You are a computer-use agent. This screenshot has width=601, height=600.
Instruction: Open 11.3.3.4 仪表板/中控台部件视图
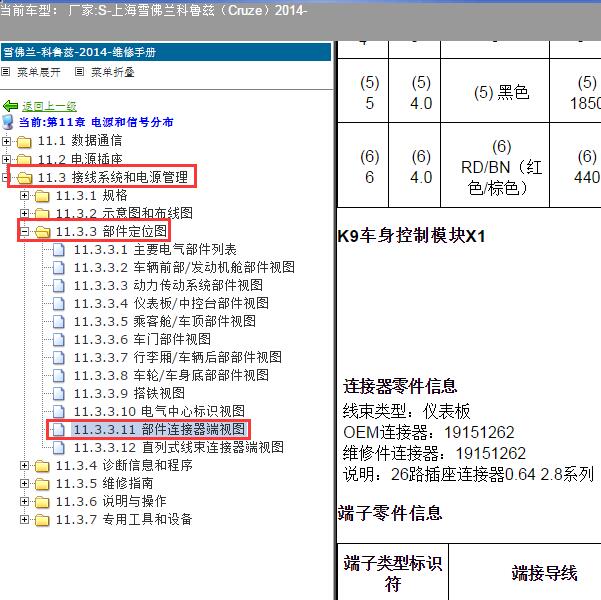[171, 304]
